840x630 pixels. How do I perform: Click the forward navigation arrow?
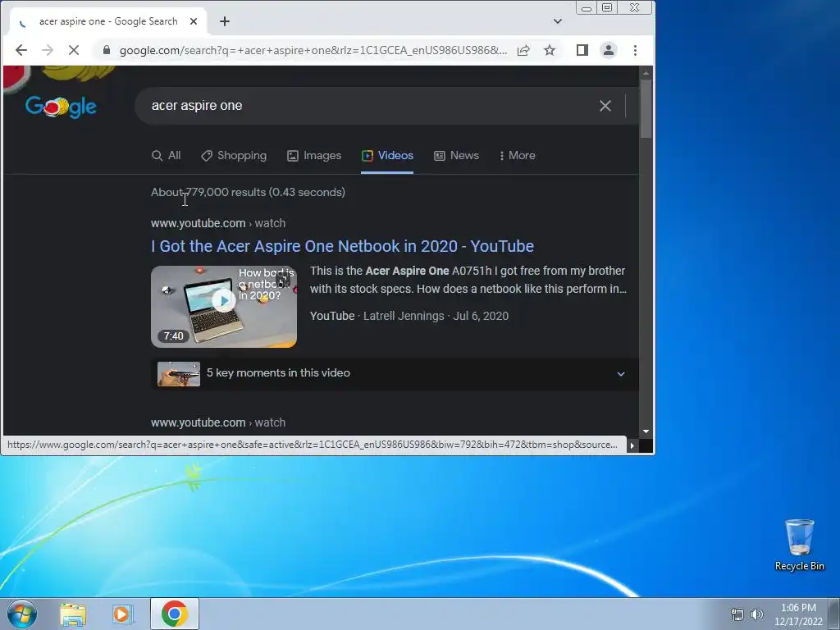click(x=48, y=50)
